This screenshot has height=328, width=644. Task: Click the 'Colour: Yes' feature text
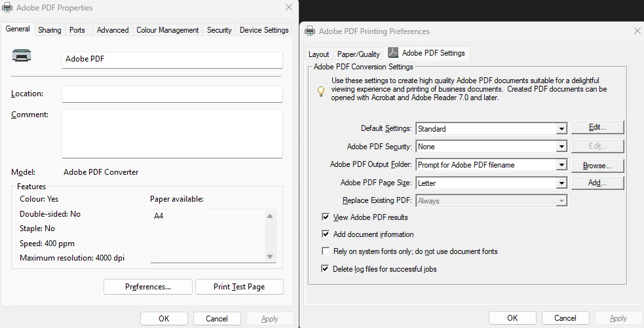pos(39,198)
